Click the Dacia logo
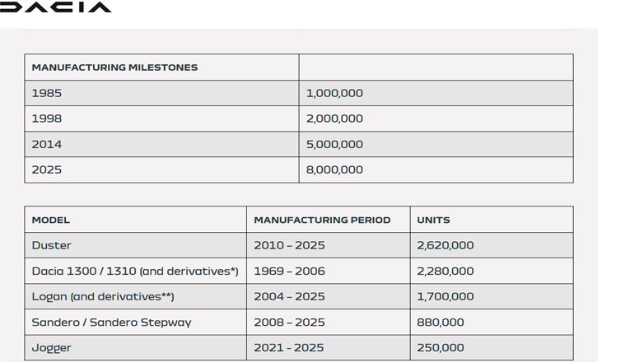Image resolution: width=644 pixels, height=362 pixels. coord(55,7)
